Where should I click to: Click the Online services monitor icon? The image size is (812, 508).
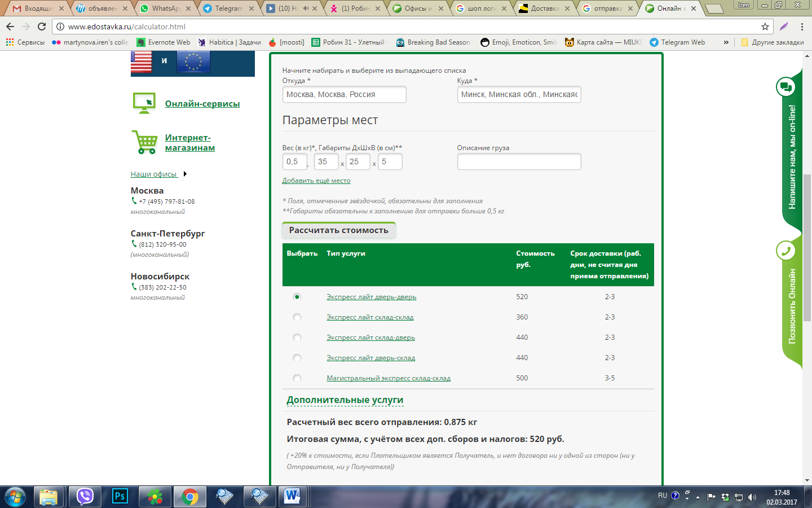(x=144, y=103)
